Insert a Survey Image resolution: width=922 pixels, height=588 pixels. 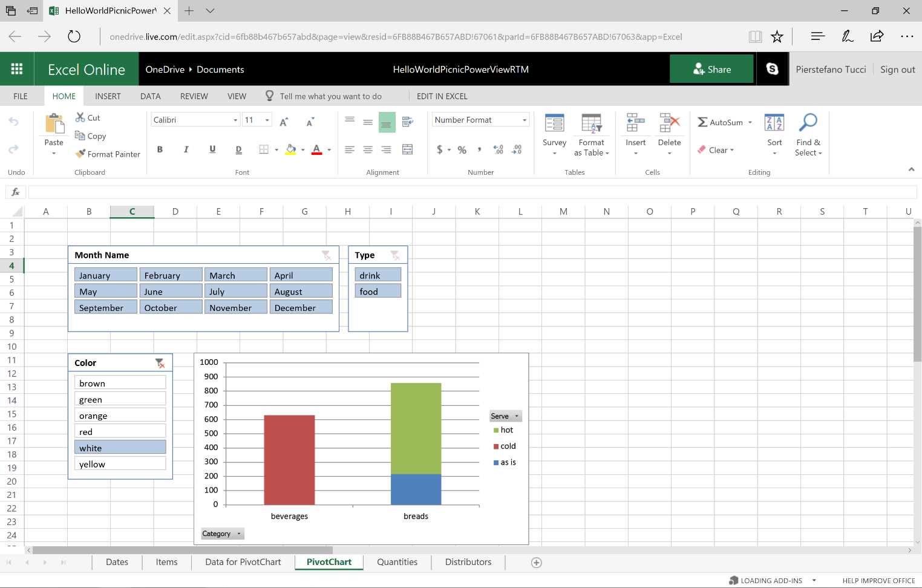coord(554,133)
